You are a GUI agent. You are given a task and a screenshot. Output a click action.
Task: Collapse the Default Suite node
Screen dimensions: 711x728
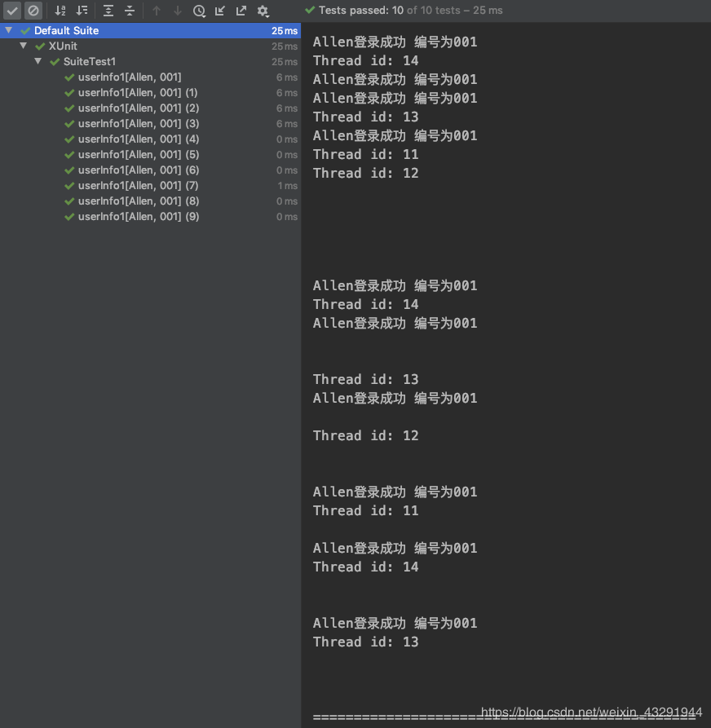pyautogui.click(x=8, y=30)
